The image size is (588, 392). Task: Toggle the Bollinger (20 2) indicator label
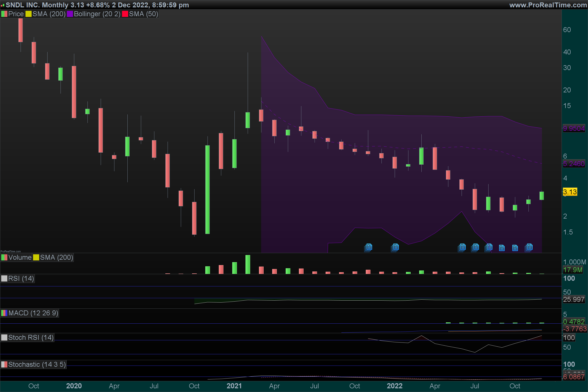click(x=97, y=14)
